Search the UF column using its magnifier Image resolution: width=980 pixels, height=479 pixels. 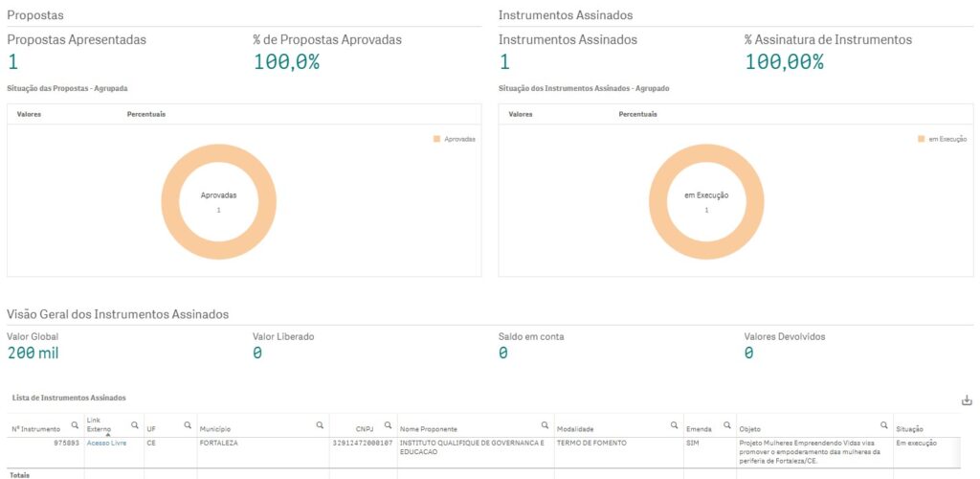188,424
